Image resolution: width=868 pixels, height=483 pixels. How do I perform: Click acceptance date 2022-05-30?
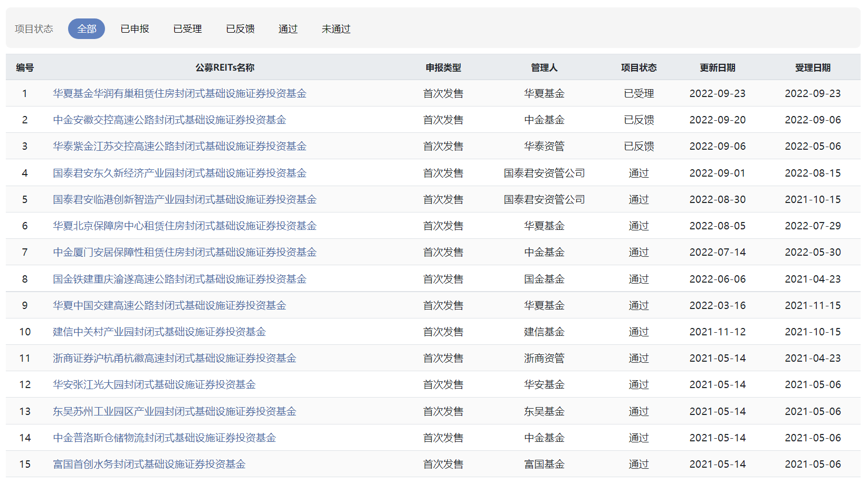tap(813, 252)
